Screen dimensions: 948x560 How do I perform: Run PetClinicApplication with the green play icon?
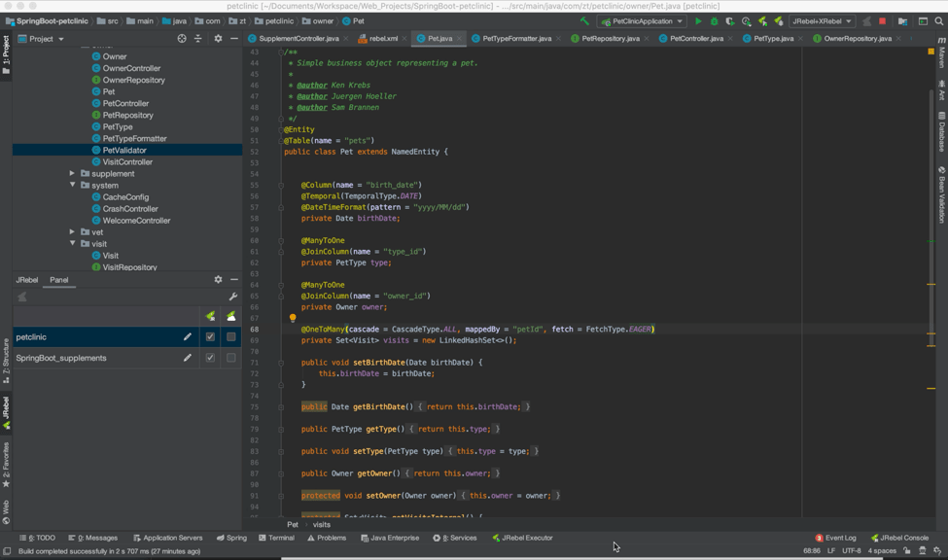tap(698, 21)
